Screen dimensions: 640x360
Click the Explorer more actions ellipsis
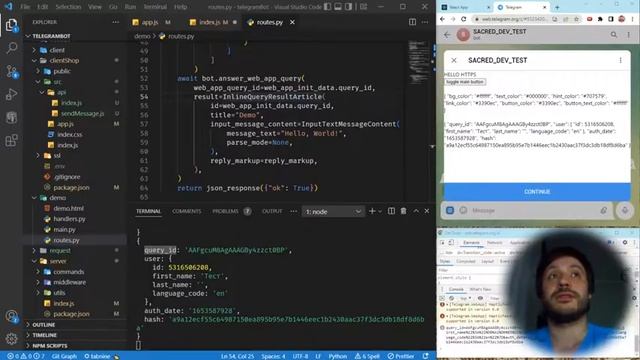point(116,22)
